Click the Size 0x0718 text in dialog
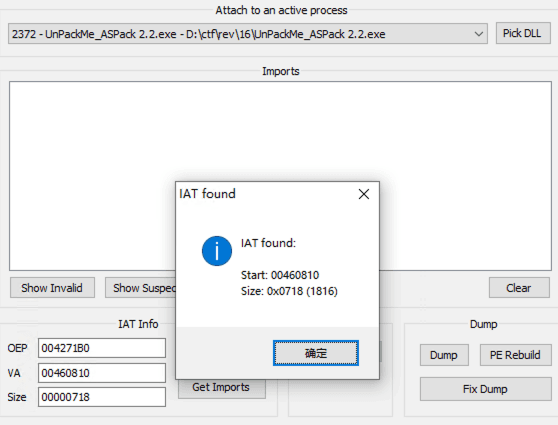The image size is (558, 425). 289,291
